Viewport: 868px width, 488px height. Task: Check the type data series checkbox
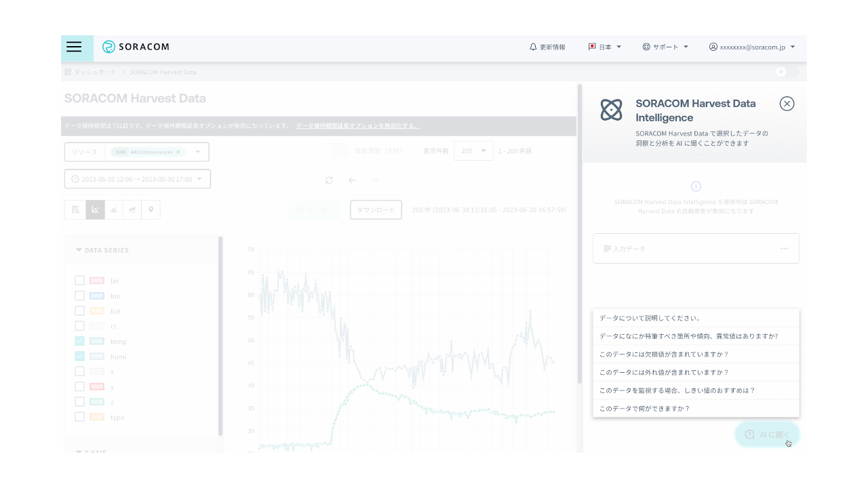point(80,417)
